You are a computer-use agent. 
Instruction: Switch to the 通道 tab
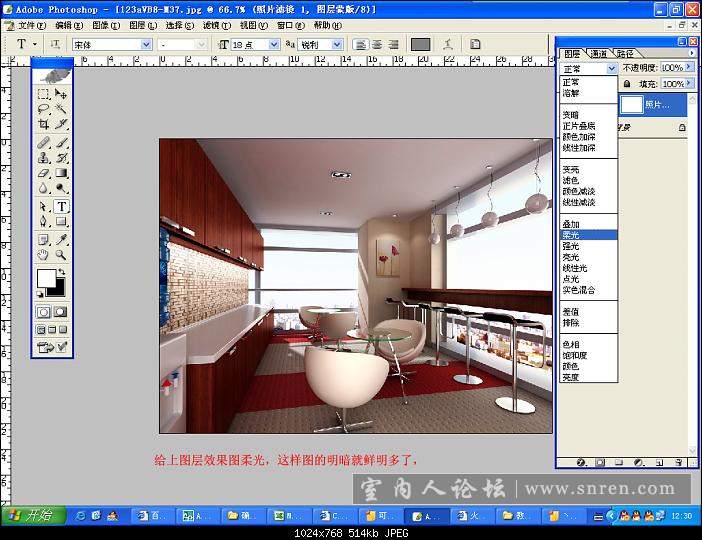pos(599,54)
